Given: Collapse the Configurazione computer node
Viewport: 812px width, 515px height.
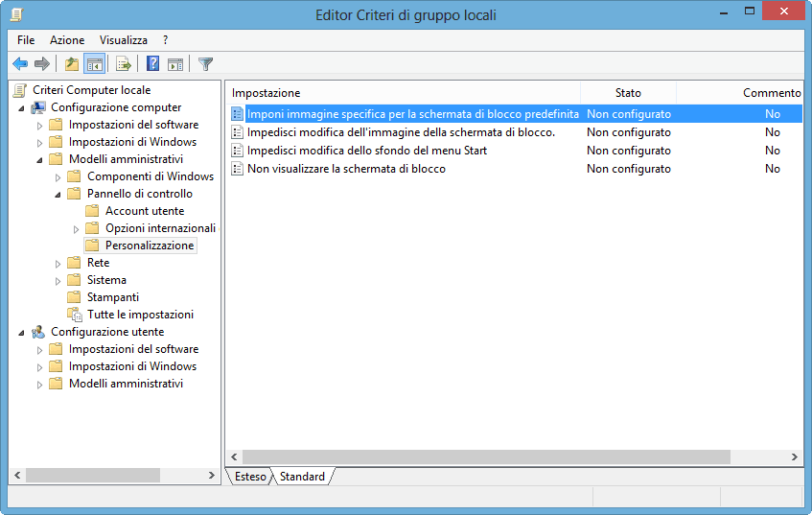Looking at the screenshot, I should (x=22, y=108).
